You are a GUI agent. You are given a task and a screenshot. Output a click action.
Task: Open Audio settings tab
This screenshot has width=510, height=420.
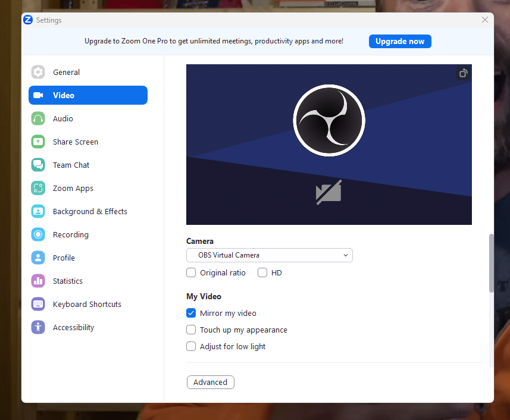tap(88, 118)
